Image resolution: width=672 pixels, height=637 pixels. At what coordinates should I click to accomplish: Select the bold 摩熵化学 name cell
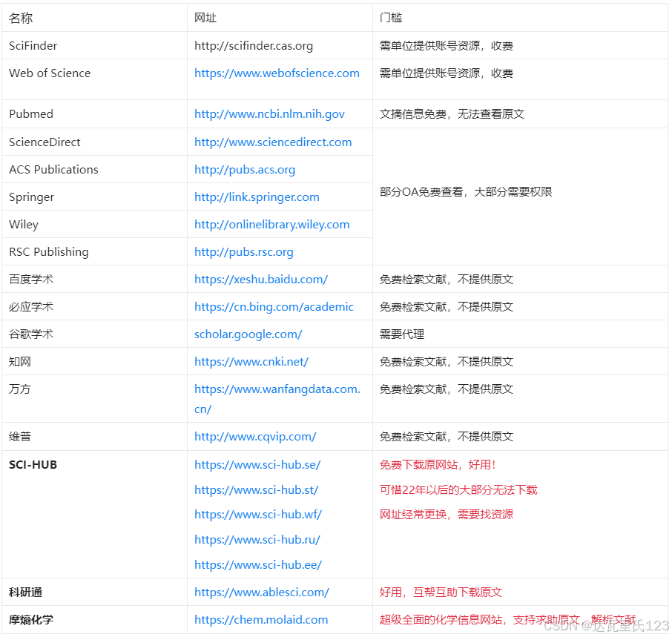click(94, 619)
